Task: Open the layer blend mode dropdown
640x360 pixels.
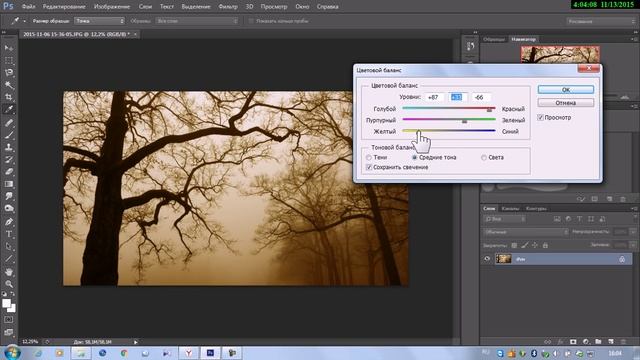Action: tap(526, 232)
